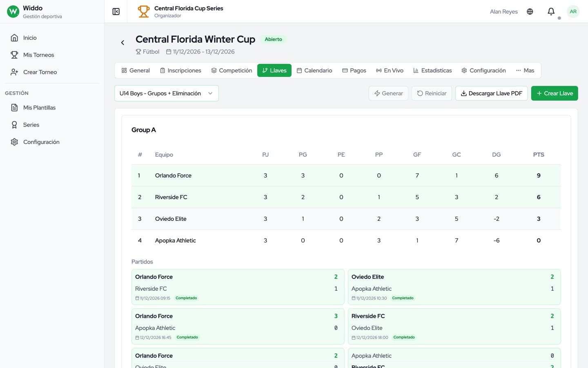
Task: Click the Reiniciar button
Action: point(432,93)
